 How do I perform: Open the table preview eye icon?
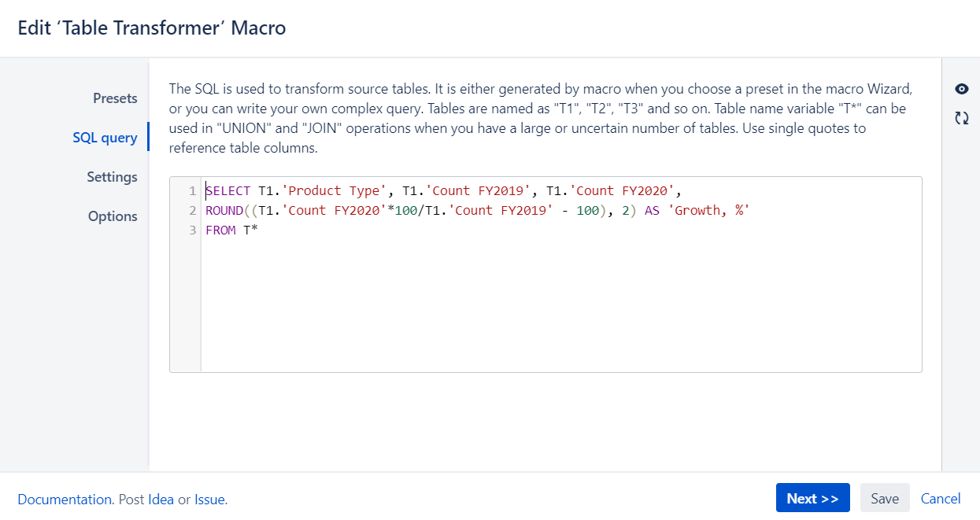961,89
